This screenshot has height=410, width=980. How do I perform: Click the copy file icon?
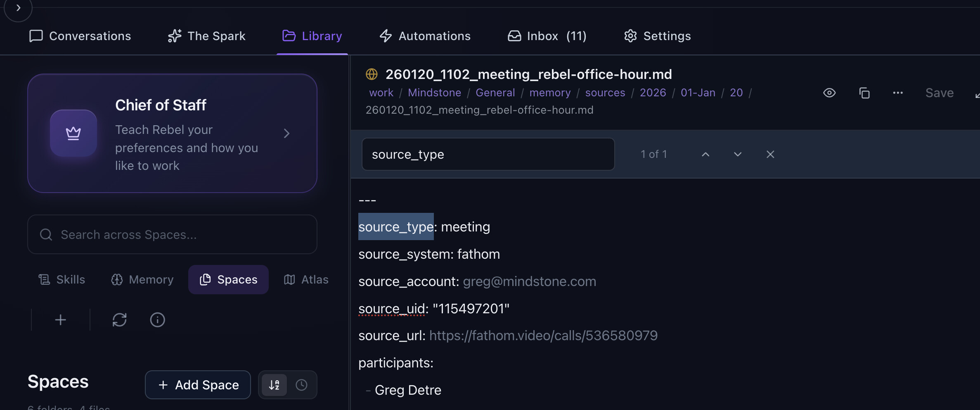pyautogui.click(x=864, y=93)
